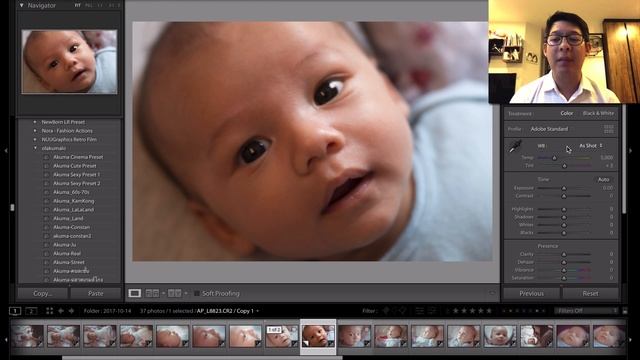Open filename path dropdown arrow
The image size is (640, 360).
coord(258,311)
